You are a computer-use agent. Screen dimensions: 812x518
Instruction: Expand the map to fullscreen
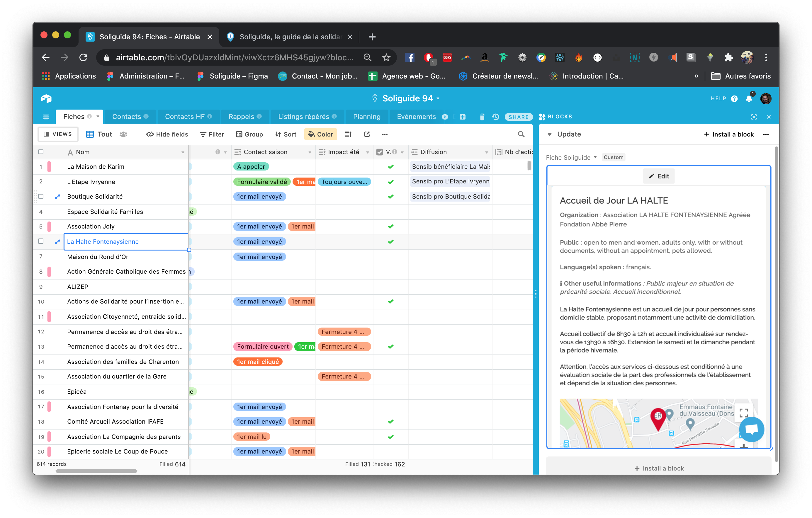point(743,413)
